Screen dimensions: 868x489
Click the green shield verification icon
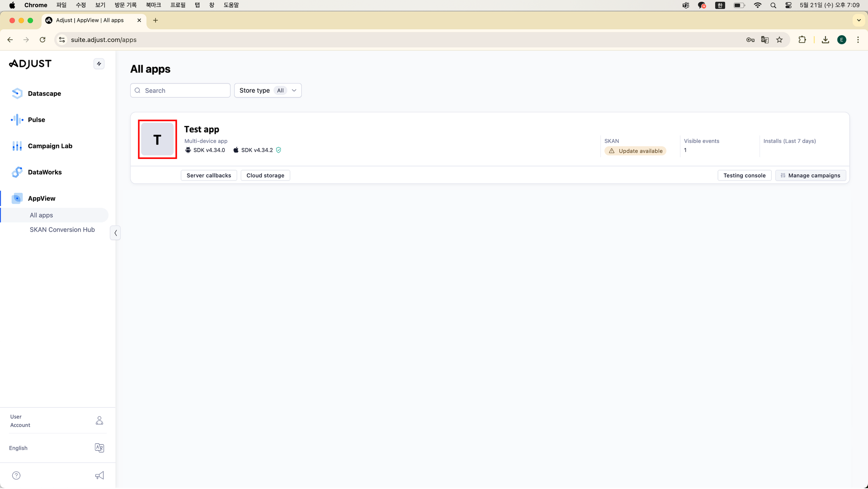[278, 150]
